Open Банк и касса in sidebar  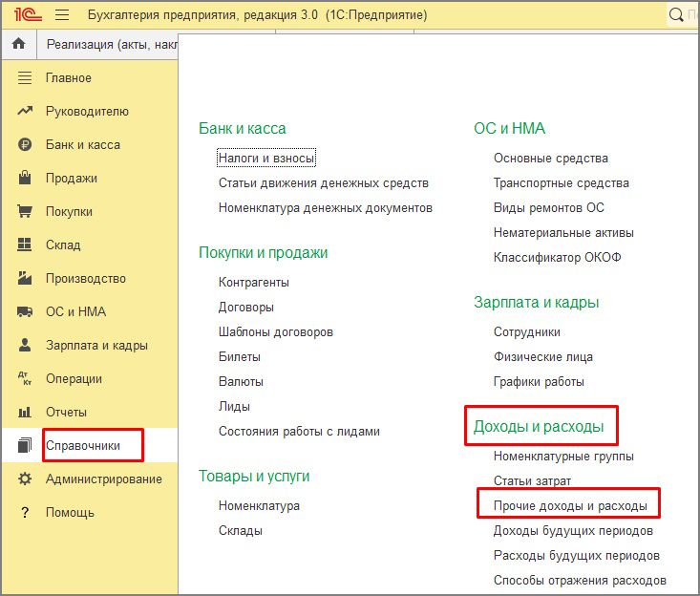point(83,144)
